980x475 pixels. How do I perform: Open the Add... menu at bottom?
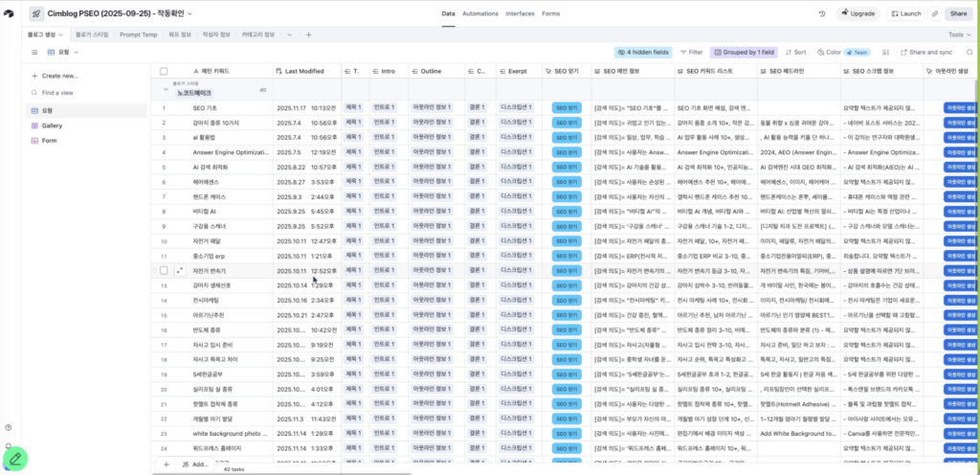(x=195, y=464)
